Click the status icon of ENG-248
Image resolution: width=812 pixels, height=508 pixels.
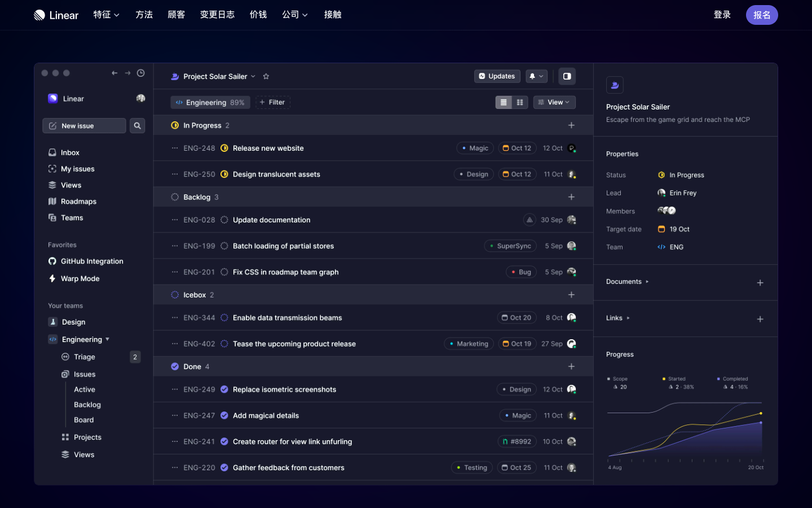point(224,148)
